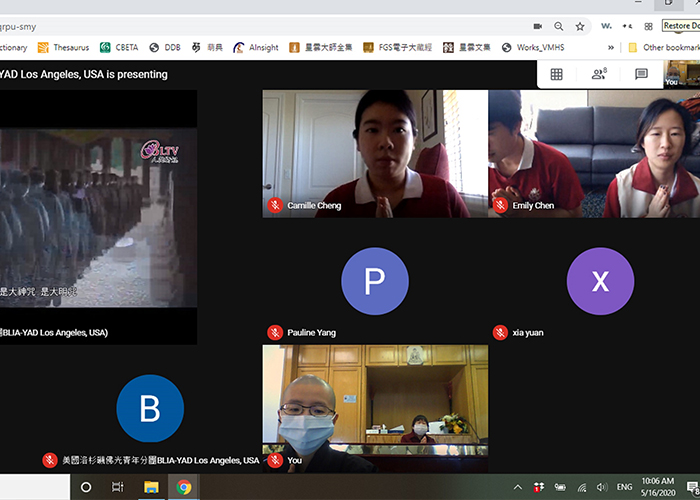Select your own masked video tile

375,408
